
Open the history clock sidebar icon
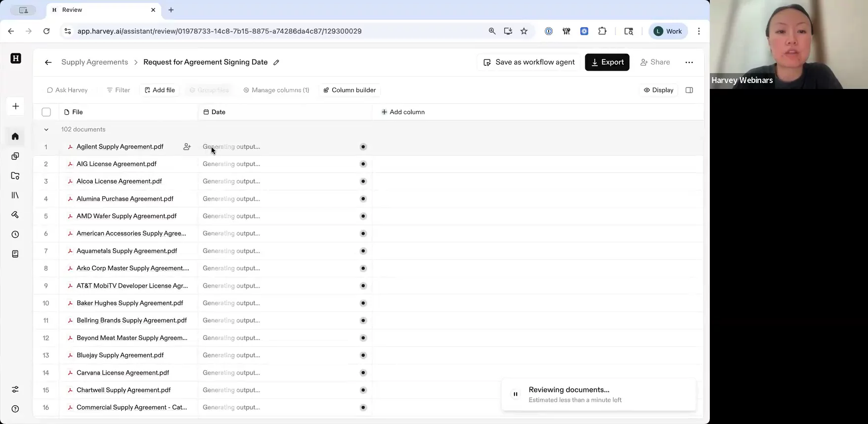coord(15,234)
